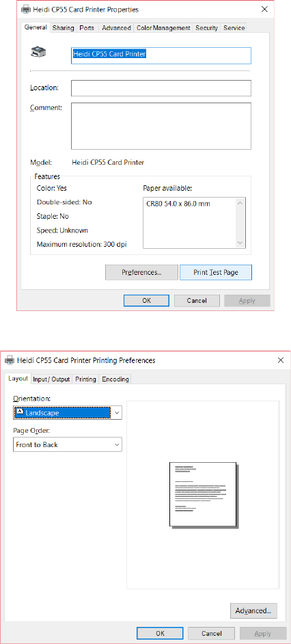
Task: Click Print Test Page button
Action: (x=215, y=272)
